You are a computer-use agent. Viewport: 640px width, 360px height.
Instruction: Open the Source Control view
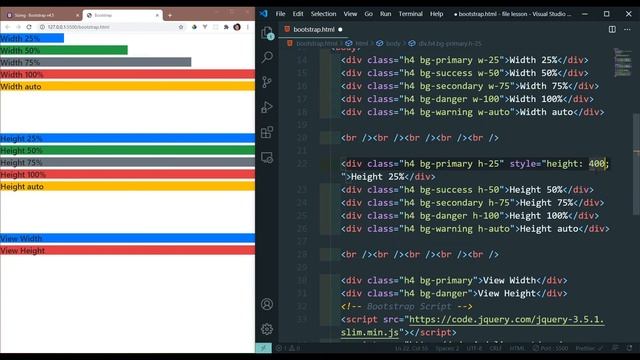[x=267, y=82]
